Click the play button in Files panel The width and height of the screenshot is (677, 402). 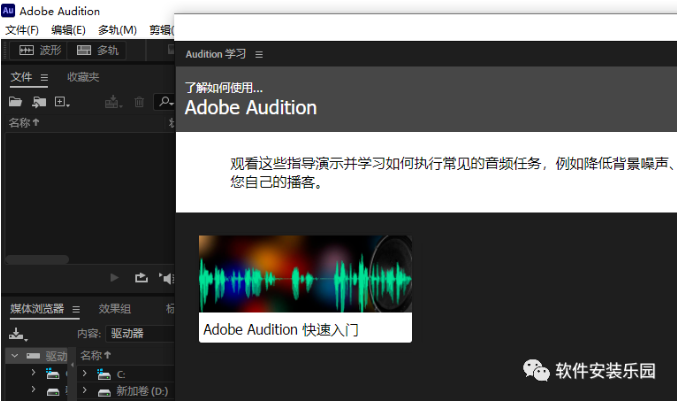point(115,278)
